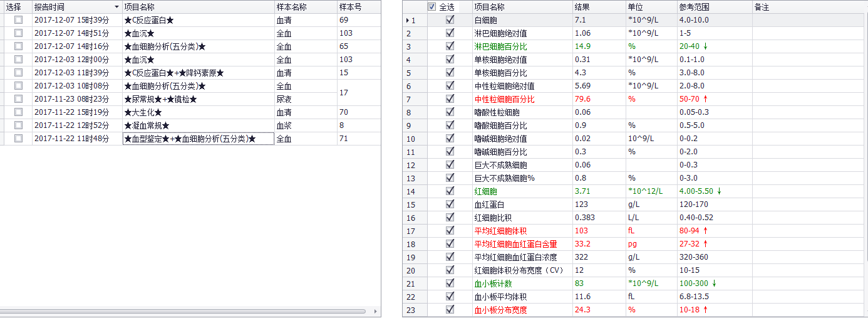
Task: Toggle the 全选 select-all checkbox
Action: coord(431,7)
